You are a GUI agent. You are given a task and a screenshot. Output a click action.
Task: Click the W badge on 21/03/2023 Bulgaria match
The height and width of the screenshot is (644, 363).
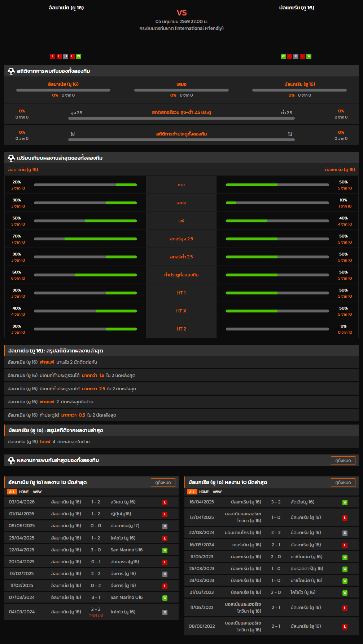tap(345, 593)
